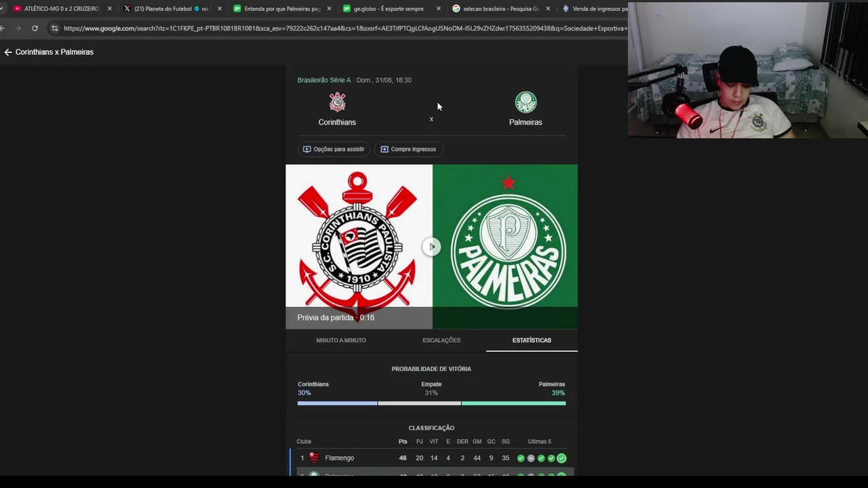Click Corinthians 30% probability bar segment
This screenshot has width=868, height=488.
point(337,403)
